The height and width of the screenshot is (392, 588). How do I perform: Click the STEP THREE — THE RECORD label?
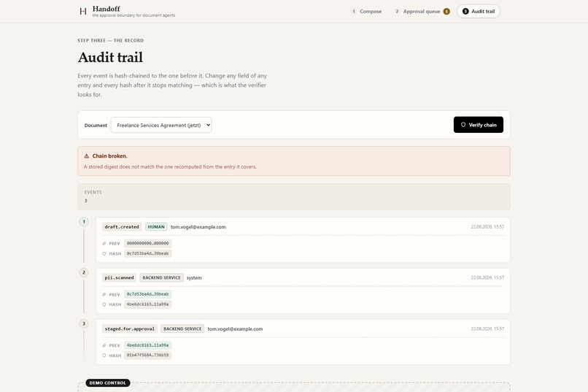click(111, 40)
